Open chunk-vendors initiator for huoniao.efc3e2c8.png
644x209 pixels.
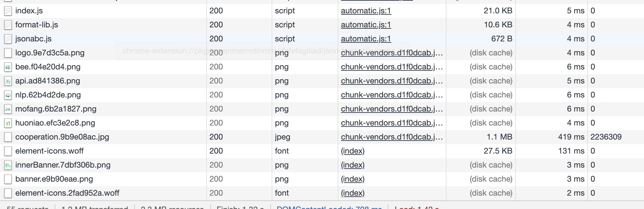392,123
